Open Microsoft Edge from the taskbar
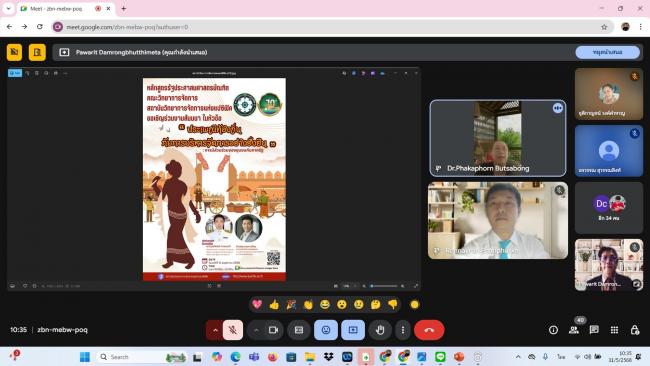650x366 pixels. 235,357
